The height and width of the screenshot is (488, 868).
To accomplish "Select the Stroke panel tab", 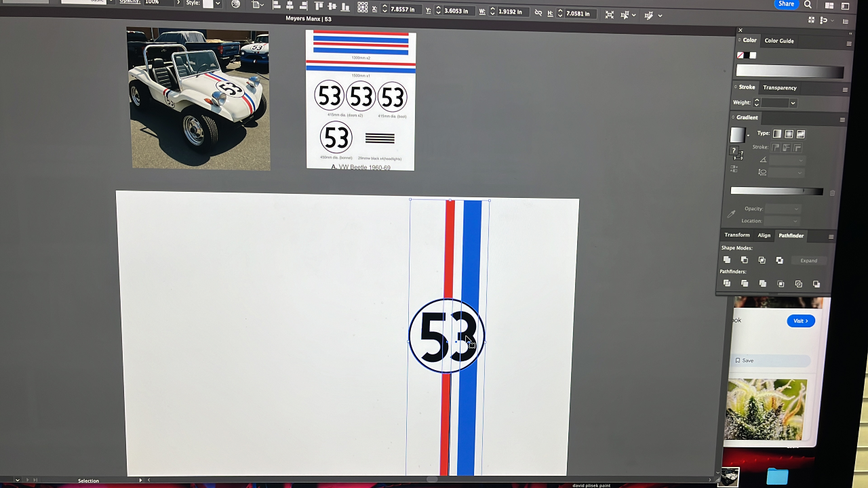I will pos(747,87).
